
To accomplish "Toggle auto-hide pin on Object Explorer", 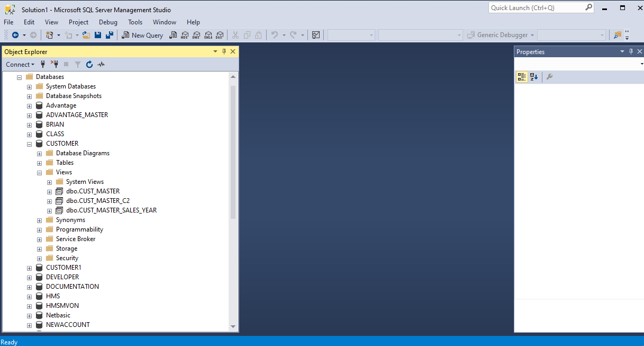I will [x=224, y=51].
